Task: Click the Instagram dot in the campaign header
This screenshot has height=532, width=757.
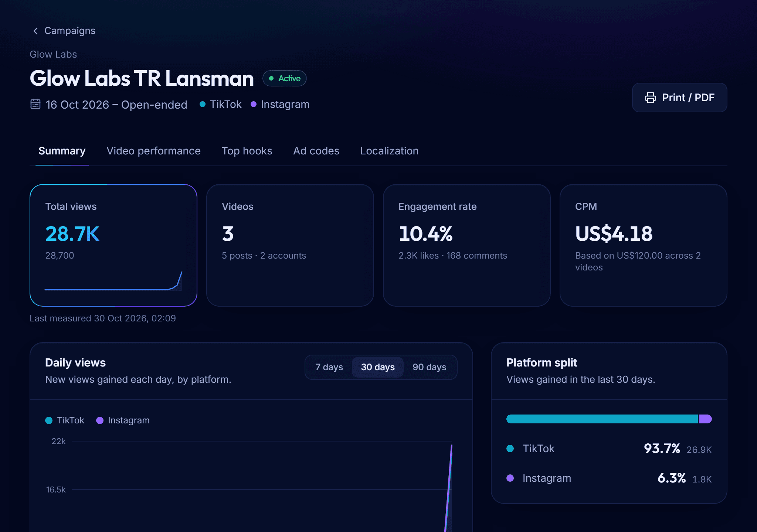Action: coord(254,104)
